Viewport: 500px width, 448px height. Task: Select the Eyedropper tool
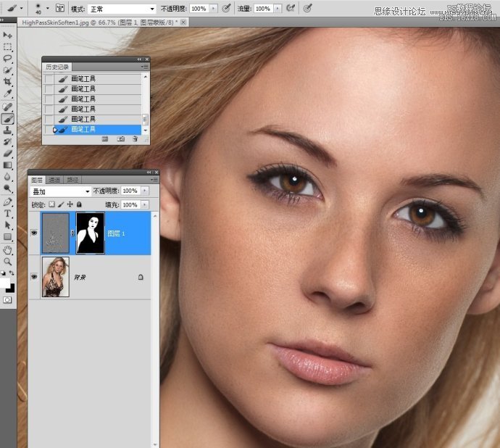click(7, 94)
